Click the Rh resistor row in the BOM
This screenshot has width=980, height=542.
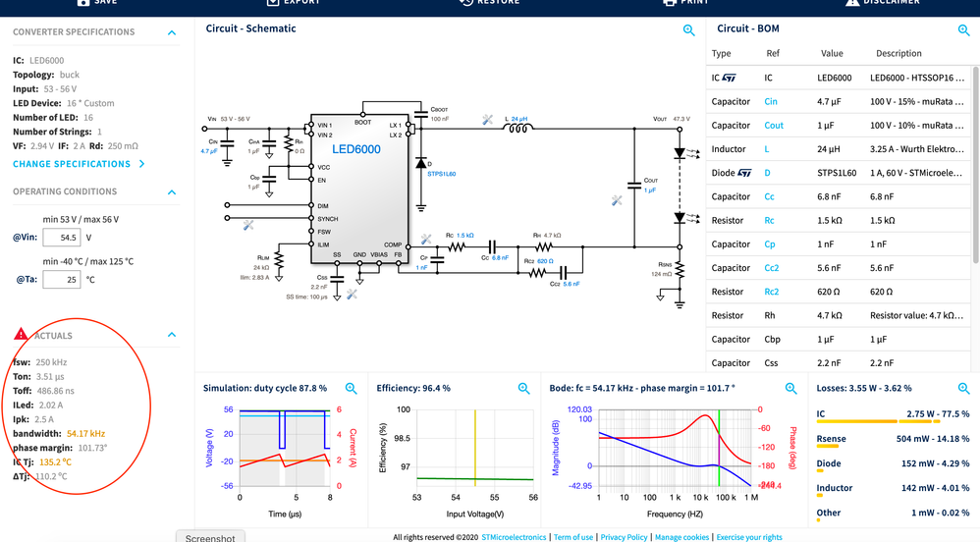point(839,315)
